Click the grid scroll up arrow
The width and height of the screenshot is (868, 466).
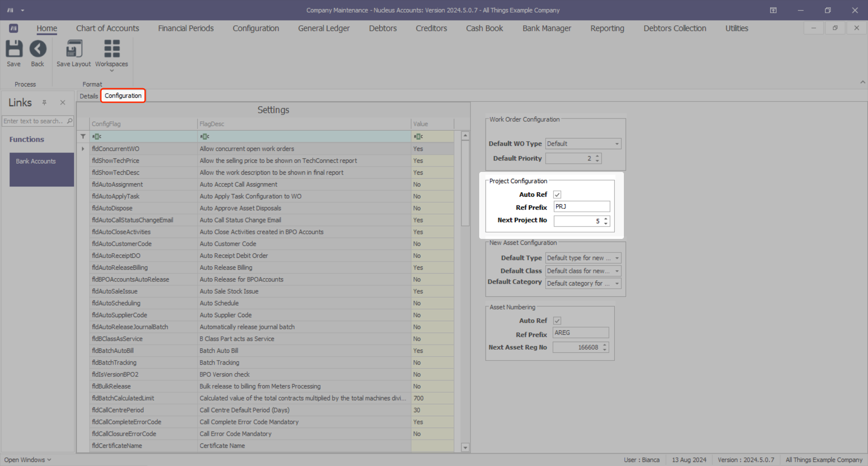(x=465, y=136)
